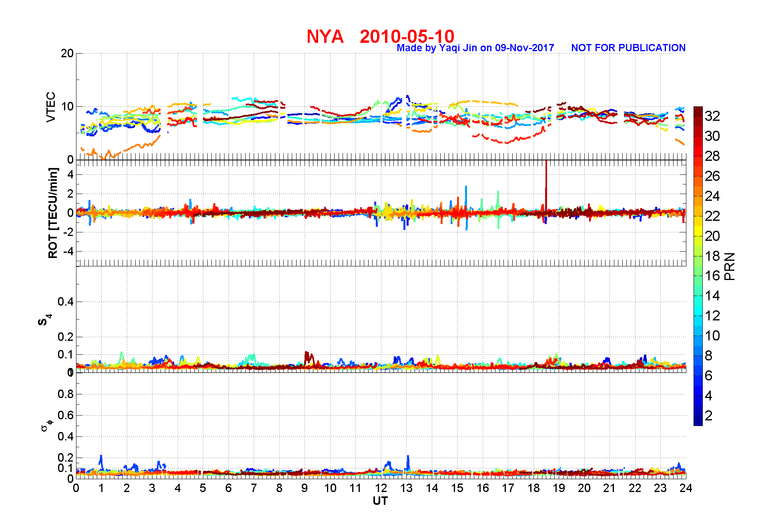Click colorbar tick label "6"
Viewport: 762px width, 532px height.
click(x=709, y=376)
